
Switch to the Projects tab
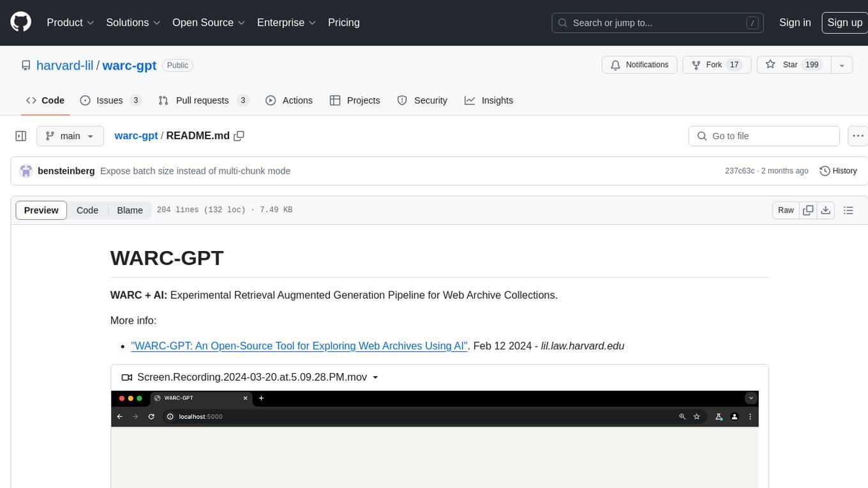pos(354,100)
